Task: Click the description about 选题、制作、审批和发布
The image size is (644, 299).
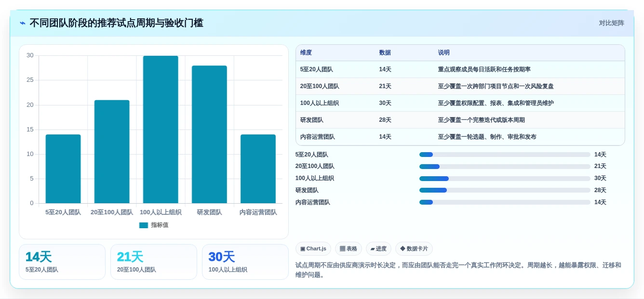Action: 487,137
